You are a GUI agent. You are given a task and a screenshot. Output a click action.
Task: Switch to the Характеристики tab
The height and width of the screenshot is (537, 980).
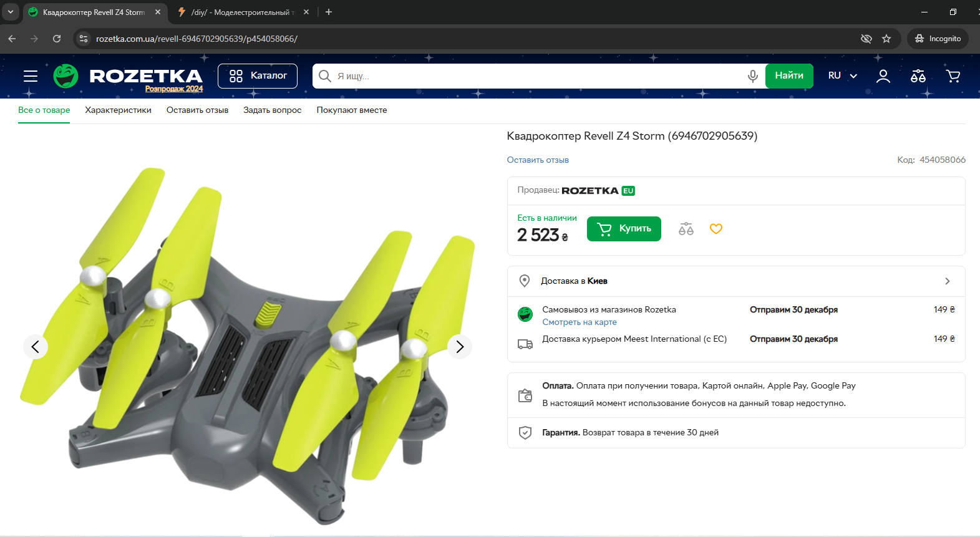point(119,110)
